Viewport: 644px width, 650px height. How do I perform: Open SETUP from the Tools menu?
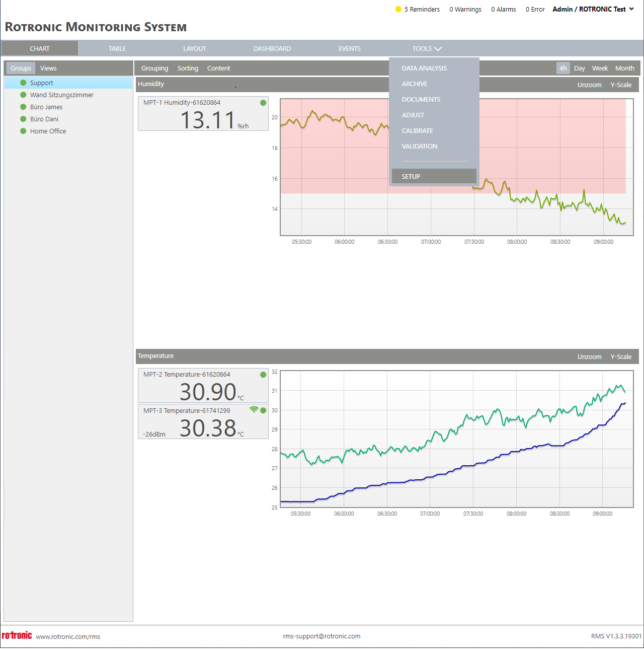point(434,176)
